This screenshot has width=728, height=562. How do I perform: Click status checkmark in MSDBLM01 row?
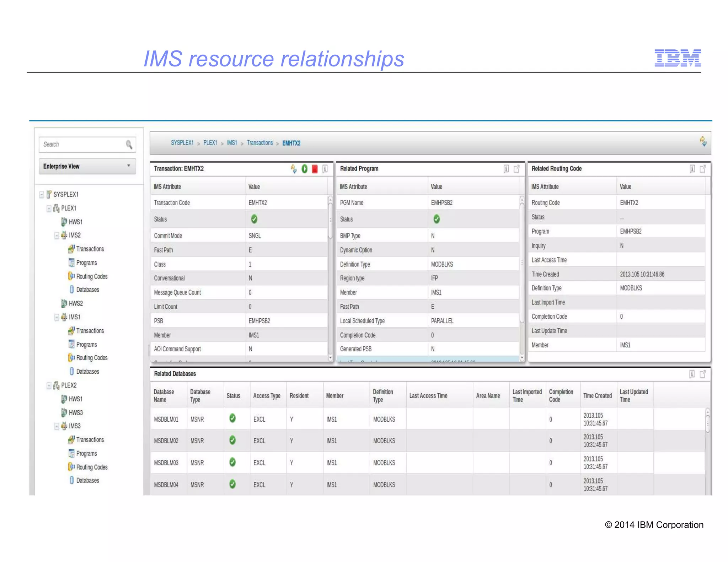tap(232, 418)
